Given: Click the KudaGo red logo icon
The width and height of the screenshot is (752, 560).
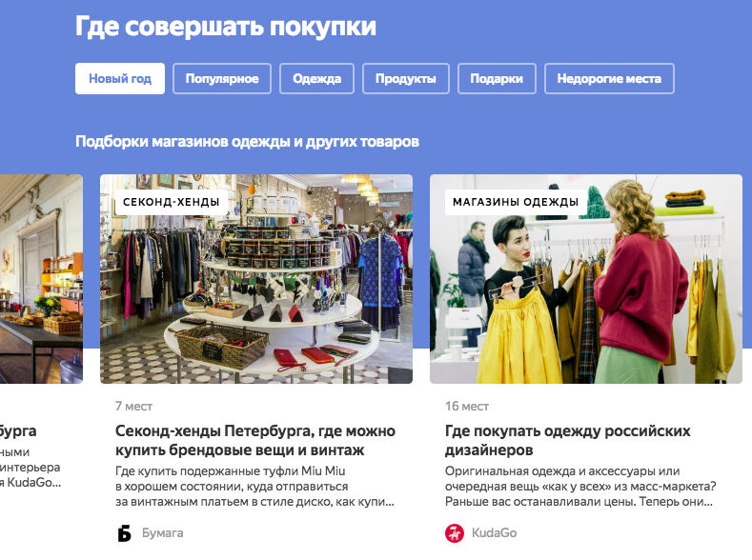Looking at the screenshot, I should pyautogui.click(x=455, y=532).
